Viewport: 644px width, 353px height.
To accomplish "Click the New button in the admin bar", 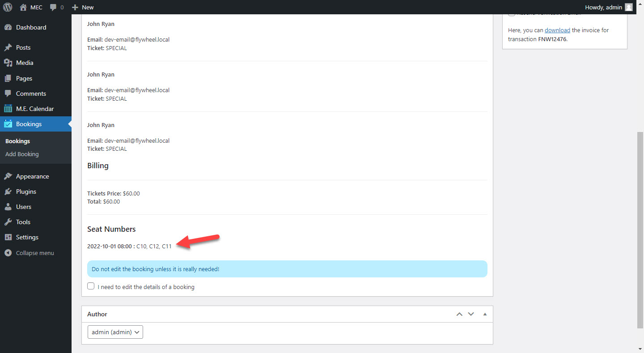I will 83,7.
